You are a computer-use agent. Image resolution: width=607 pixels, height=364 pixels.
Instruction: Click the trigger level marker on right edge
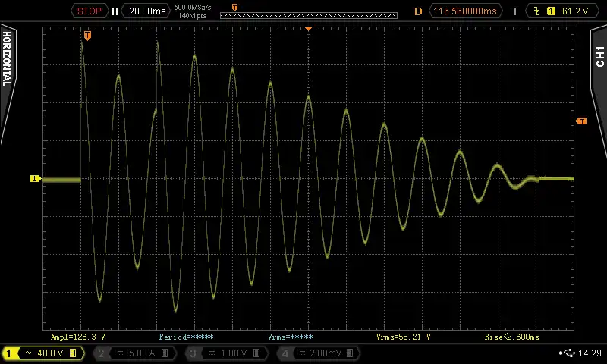tap(581, 121)
